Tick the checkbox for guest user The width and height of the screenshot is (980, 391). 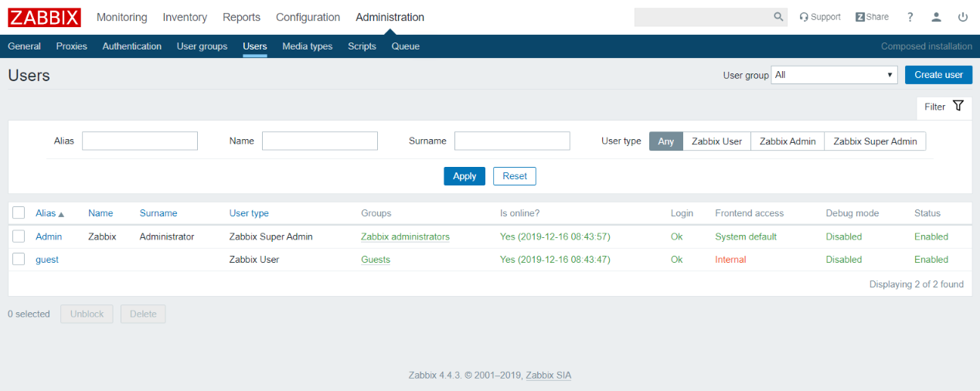[x=19, y=260]
